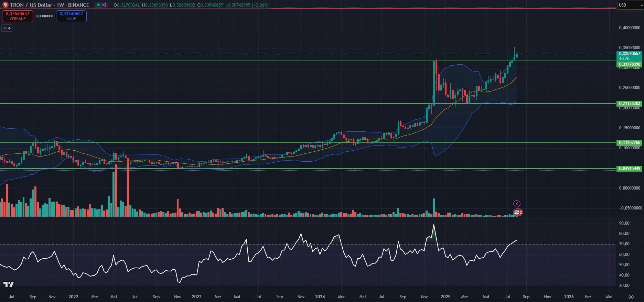Click the 2022 label on time axis
This screenshot has height=302, width=644.
click(73, 297)
